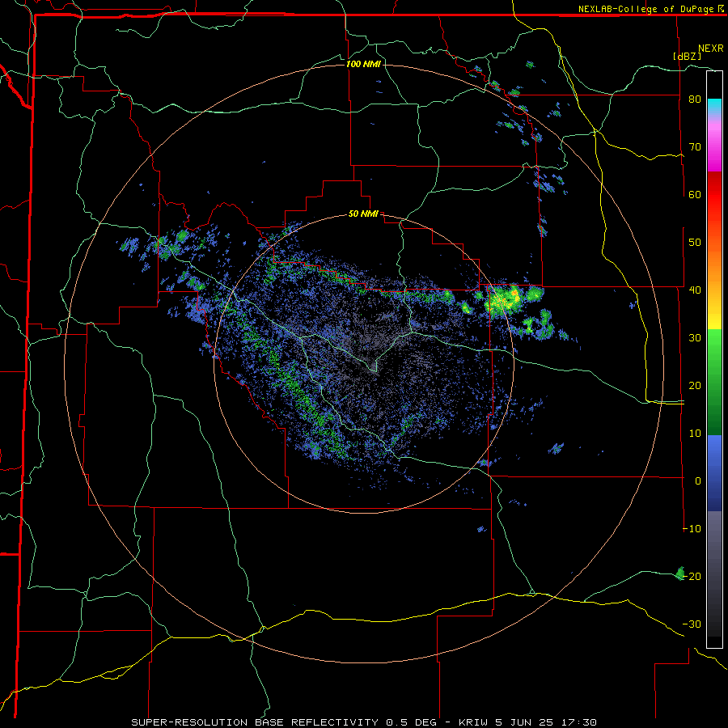The height and width of the screenshot is (728, 728).
Task: Click the green band of the color bar
Action: (x=714, y=382)
